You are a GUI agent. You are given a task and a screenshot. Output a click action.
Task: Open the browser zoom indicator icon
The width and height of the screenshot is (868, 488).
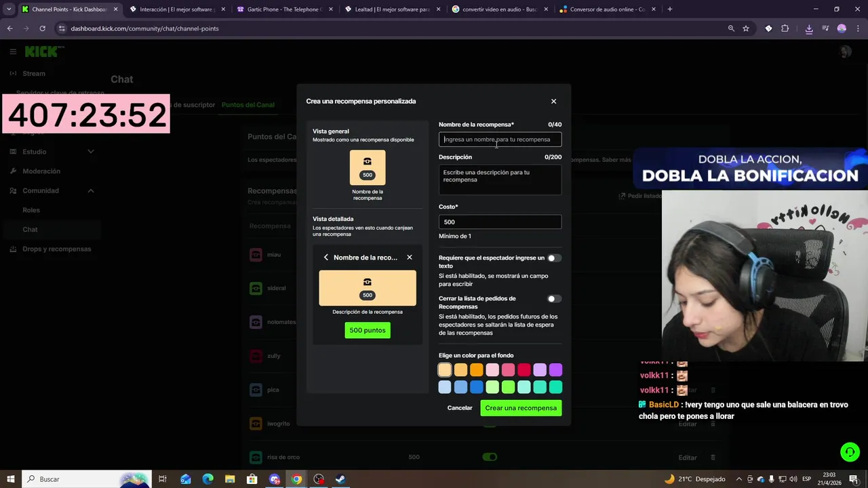731,28
